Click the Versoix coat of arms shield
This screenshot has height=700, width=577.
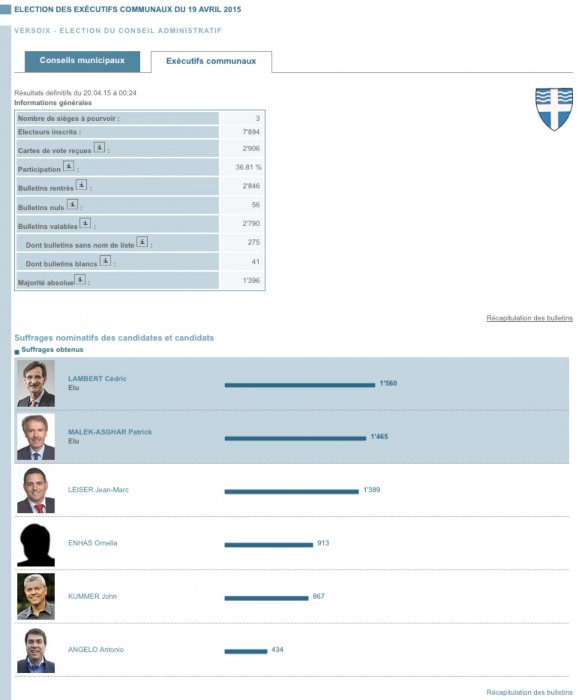click(x=554, y=109)
